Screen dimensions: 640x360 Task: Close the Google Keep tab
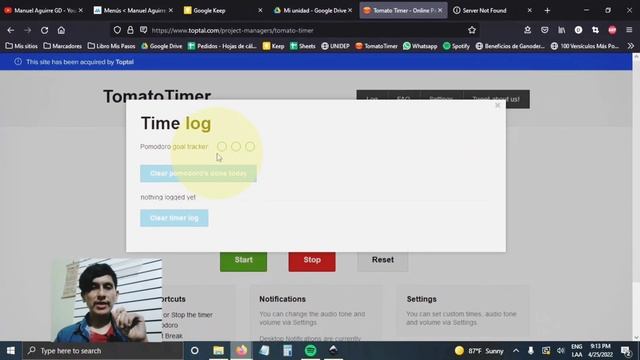(x=260, y=11)
